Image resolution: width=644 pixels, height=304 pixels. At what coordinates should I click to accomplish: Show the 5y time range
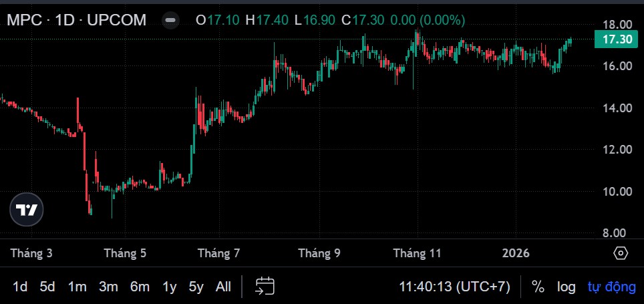point(196,287)
